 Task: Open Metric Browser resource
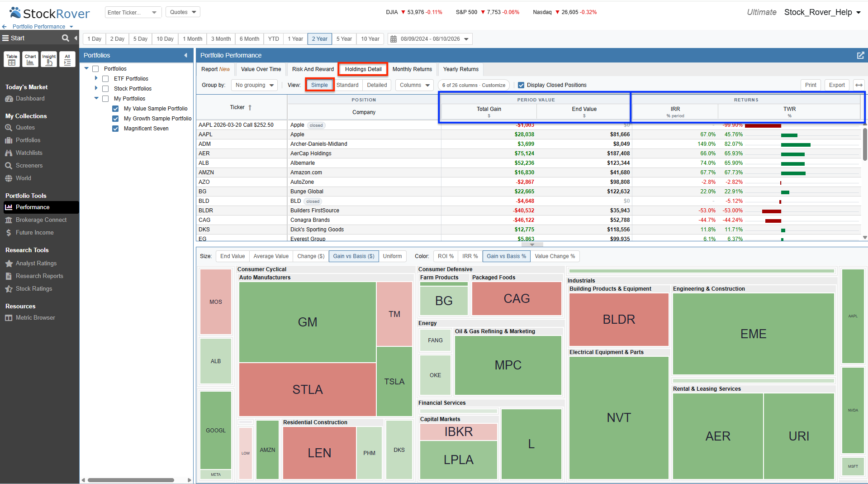point(35,318)
